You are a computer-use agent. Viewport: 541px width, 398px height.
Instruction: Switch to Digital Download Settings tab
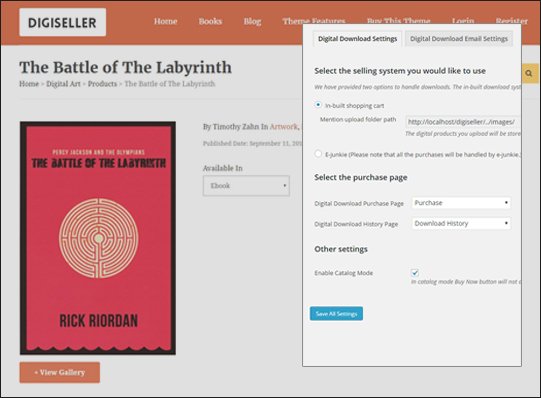pos(357,39)
